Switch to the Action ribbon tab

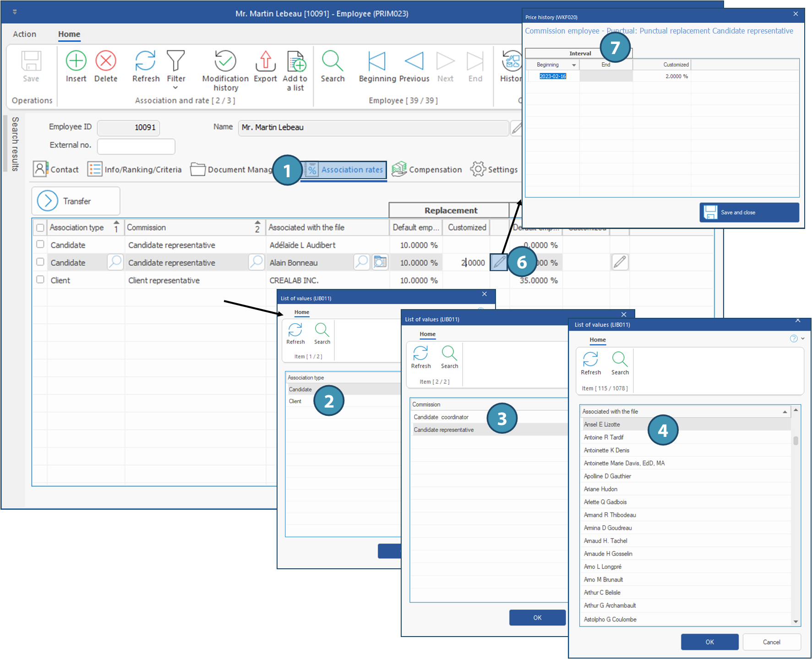point(25,34)
